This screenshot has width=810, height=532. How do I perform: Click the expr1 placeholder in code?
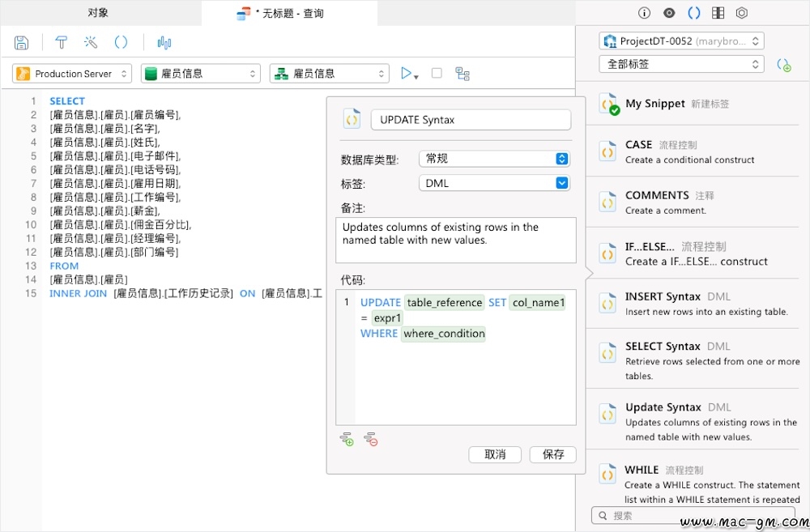click(x=387, y=318)
